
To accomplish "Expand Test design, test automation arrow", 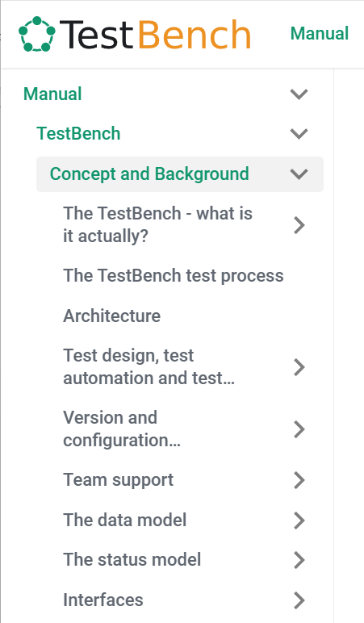I will click(x=299, y=366).
